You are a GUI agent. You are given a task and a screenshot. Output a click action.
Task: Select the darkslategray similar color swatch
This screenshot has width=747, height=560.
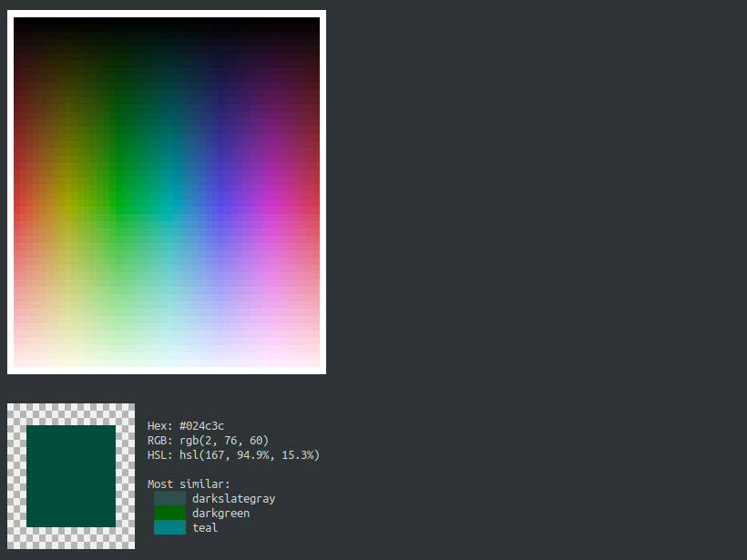point(169,499)
